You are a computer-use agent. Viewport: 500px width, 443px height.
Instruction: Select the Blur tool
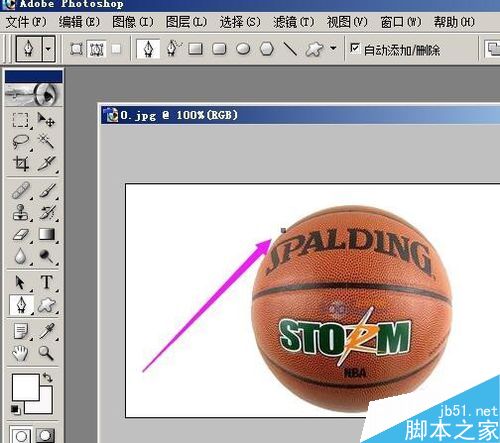click(21, 256)
